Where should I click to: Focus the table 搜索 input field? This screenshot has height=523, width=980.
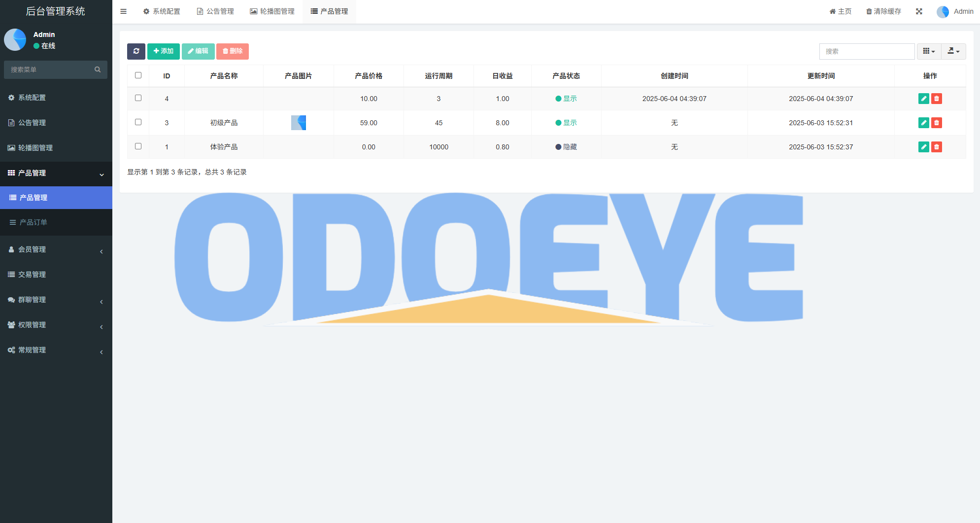[867, 51]
